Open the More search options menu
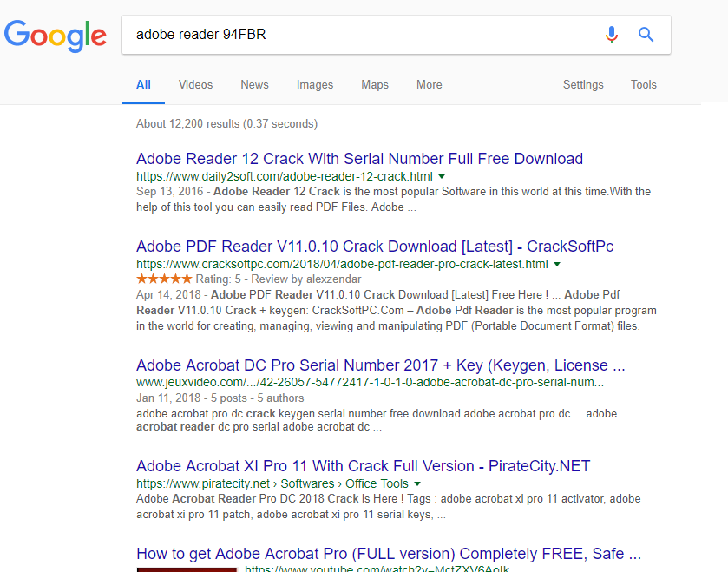The height and width of the screenshot is (572, 728). tap(429, 85)
